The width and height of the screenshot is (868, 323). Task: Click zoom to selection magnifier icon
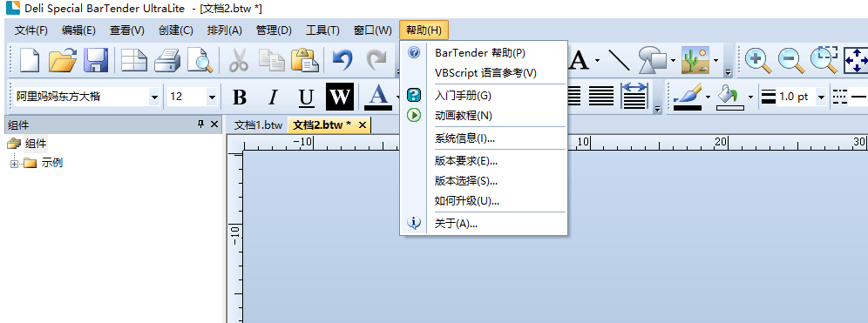(824, 60)
